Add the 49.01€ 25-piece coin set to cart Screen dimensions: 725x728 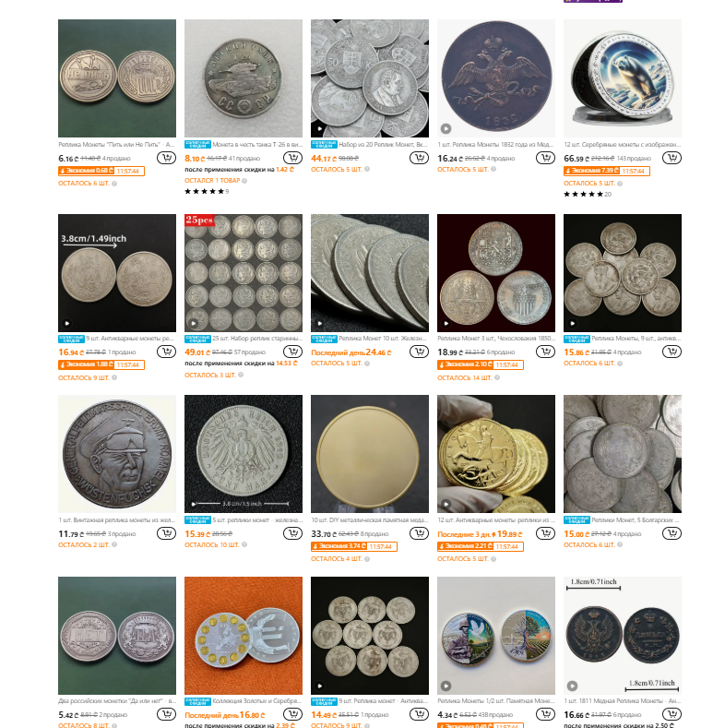click(x=292, y=352)
